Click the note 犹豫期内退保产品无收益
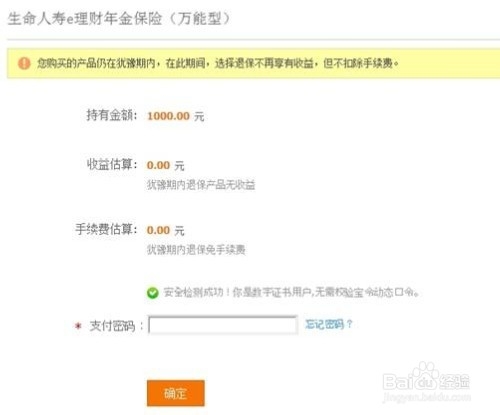 (x=201, y=185)
